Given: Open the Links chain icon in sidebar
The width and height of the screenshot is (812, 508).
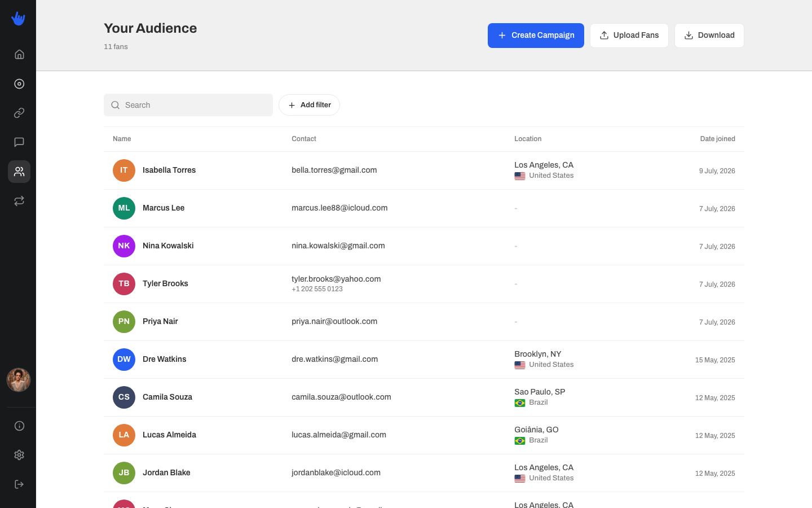Looking at the screenshot, I should tap(19, 113).
